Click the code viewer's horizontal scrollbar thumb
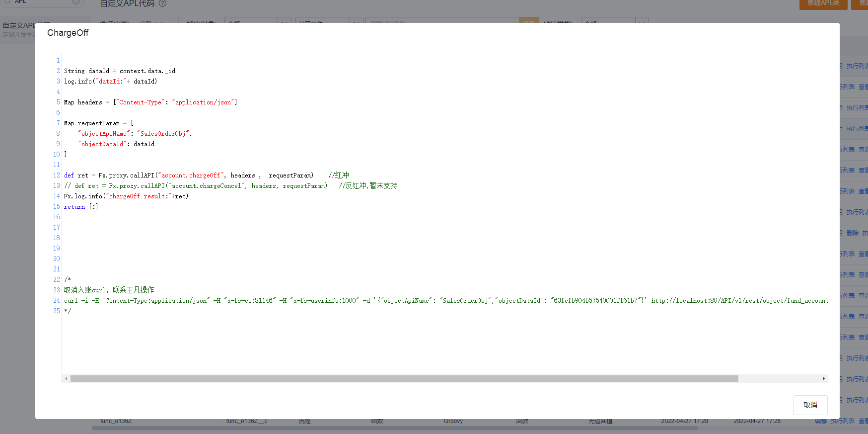The height and width of the screenshot is (434, 868). [x=404, y=379]
